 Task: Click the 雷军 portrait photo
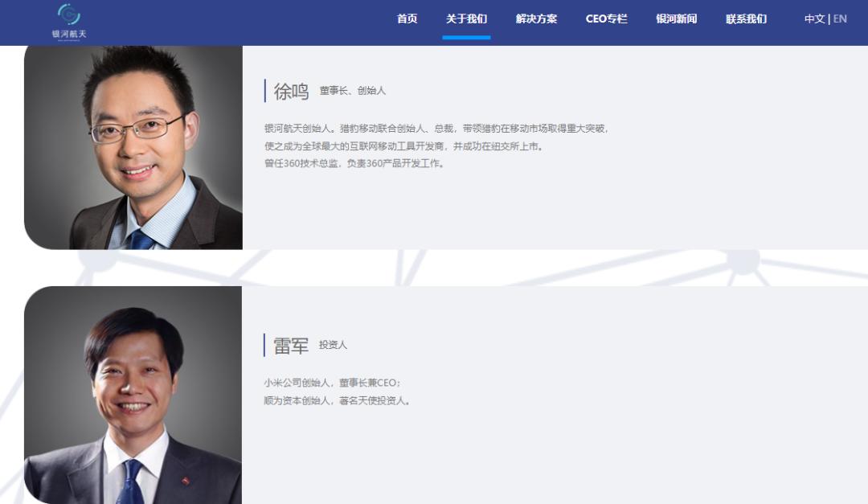point(133,395)
